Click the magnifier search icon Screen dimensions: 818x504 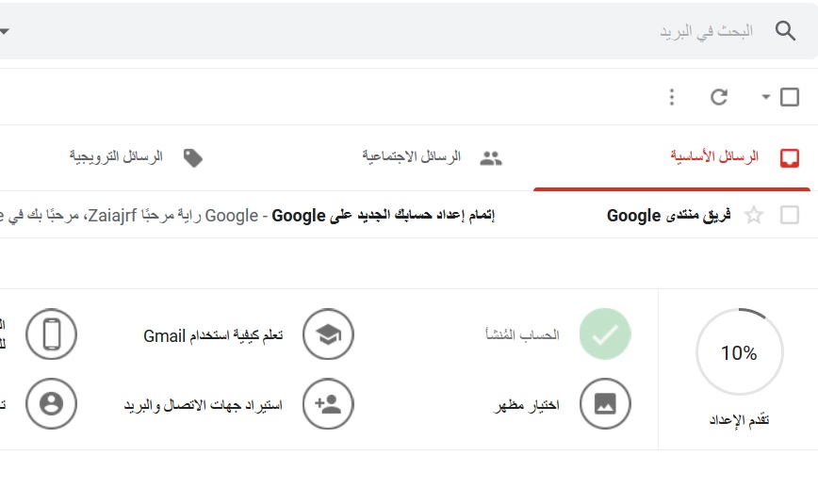[785, 31]
